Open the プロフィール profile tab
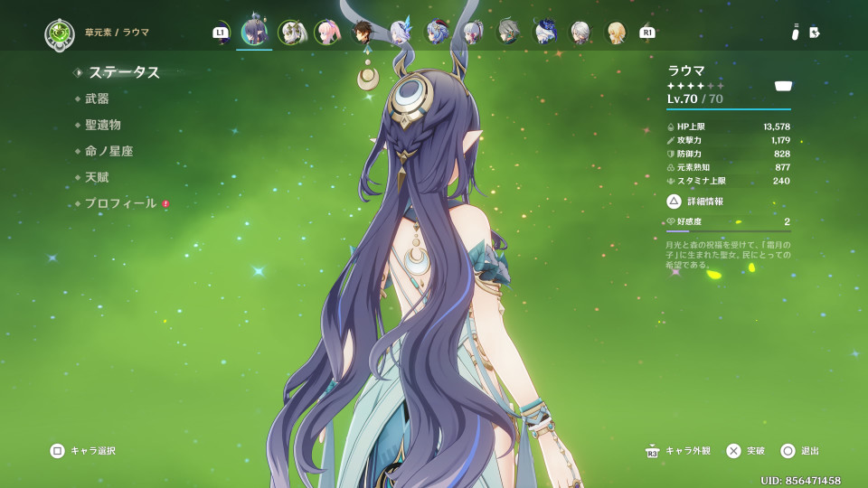 click(120, 203)
